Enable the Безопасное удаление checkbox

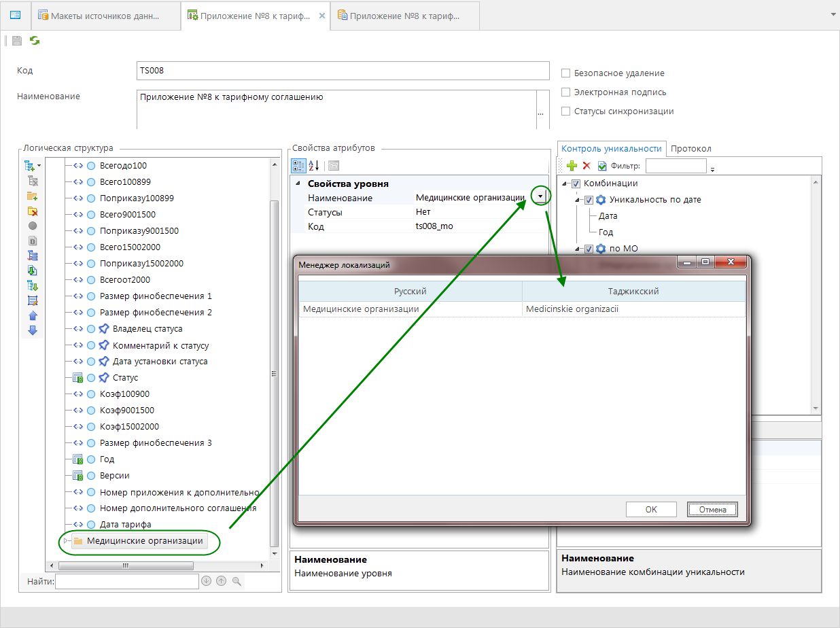565,73
